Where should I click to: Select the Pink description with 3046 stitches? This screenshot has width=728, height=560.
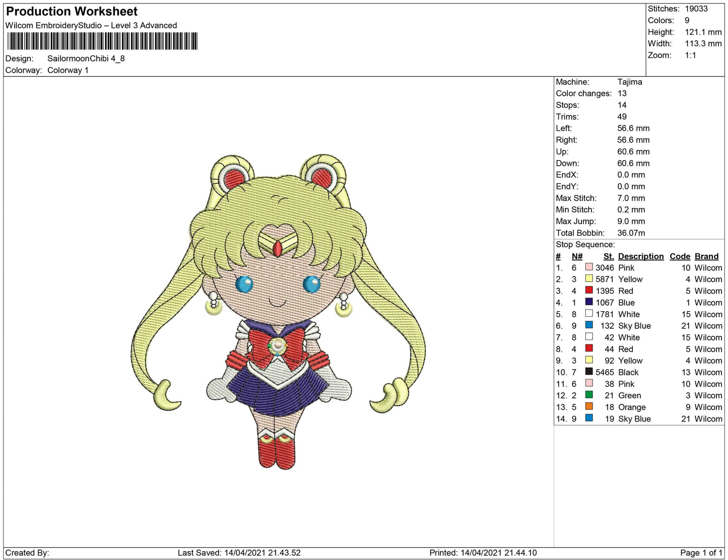[x=626, y=268]
